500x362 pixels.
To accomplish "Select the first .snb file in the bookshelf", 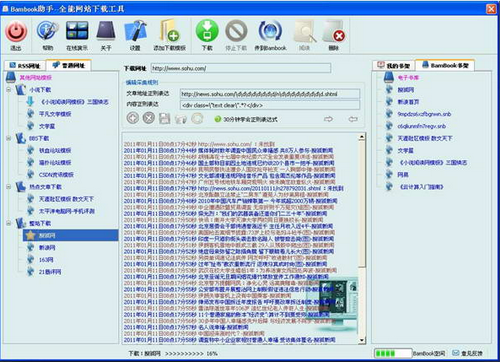I will click(x=424, y=114).
